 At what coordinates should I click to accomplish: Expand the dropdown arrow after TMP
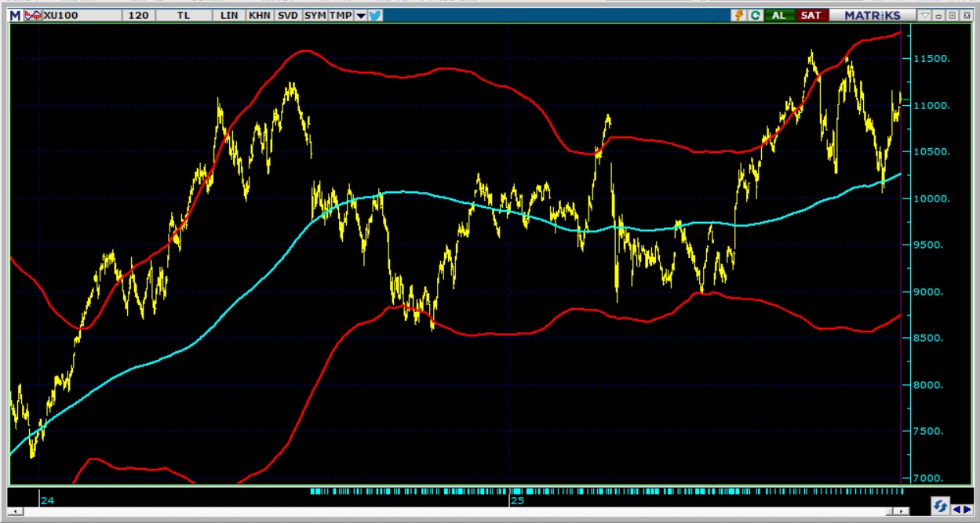coord(361,15)
